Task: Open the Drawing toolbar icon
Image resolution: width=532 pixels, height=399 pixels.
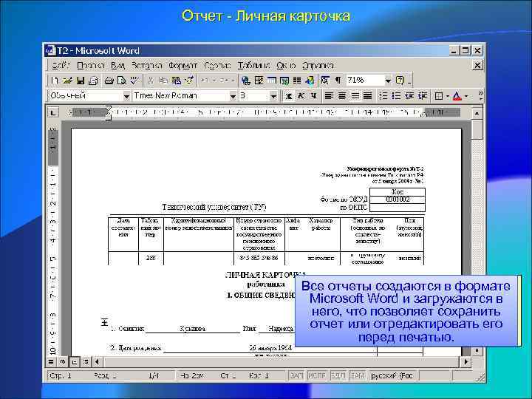Action: point(310,81)
